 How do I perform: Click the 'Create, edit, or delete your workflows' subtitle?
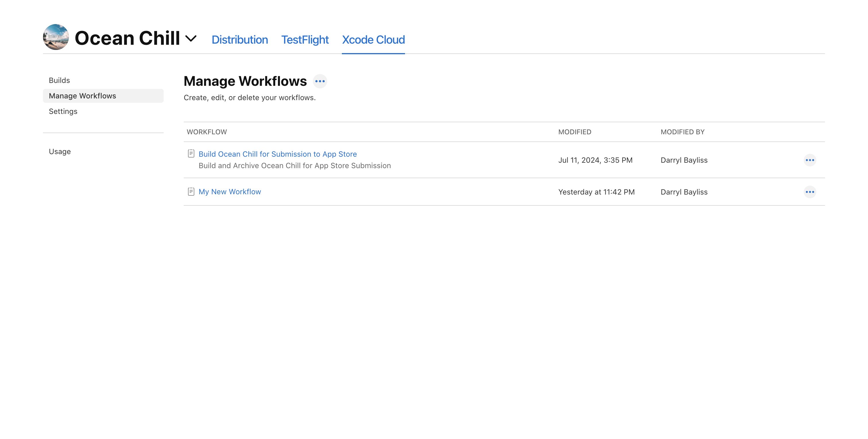[x=249, y=98]
